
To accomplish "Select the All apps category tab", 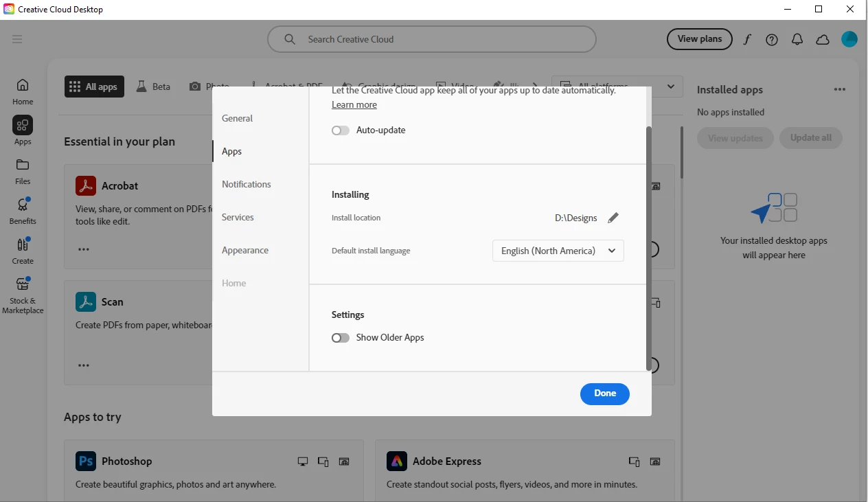I will [x=94, y=87].
